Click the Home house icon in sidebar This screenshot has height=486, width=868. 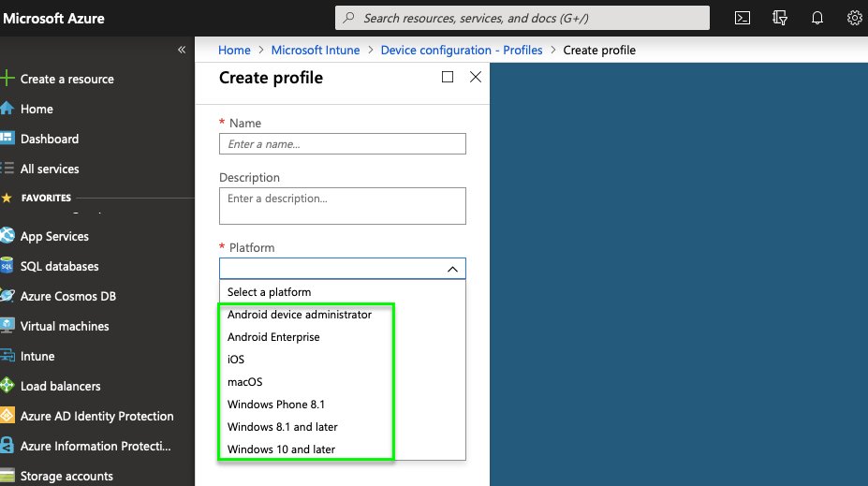(7, 108)
